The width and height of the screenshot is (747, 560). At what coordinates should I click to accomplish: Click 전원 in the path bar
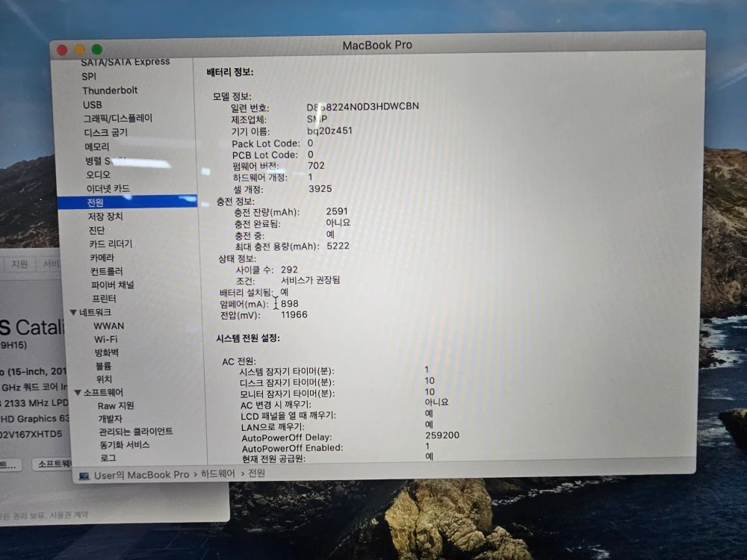pos(257,473)
